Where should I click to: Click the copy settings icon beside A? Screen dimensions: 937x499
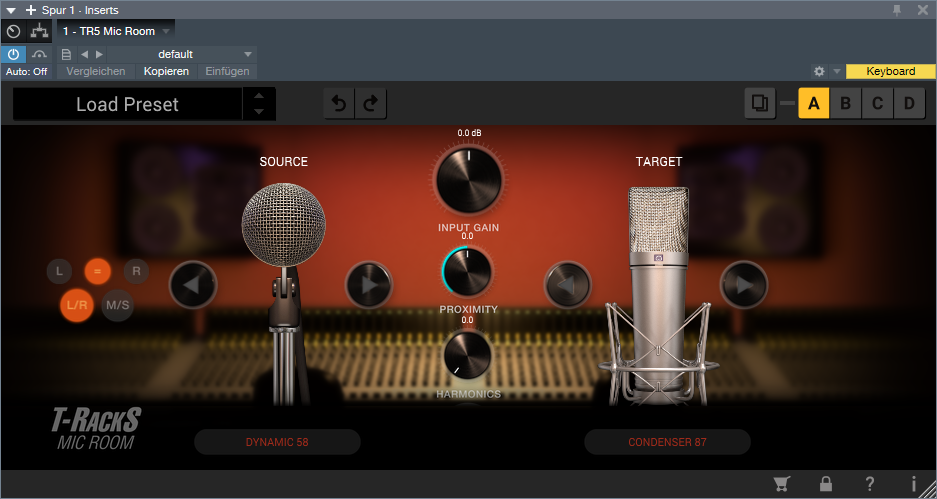coord(759,103)
